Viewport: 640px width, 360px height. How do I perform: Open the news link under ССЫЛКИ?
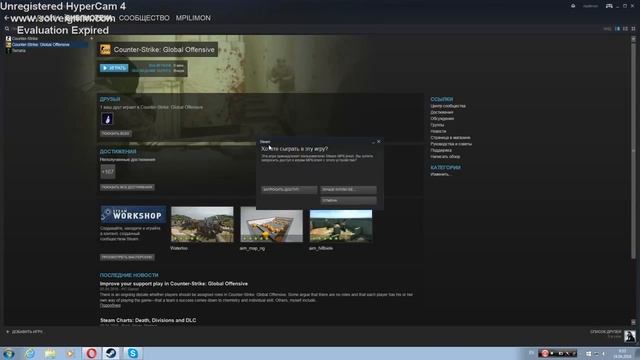coord(438,131)
